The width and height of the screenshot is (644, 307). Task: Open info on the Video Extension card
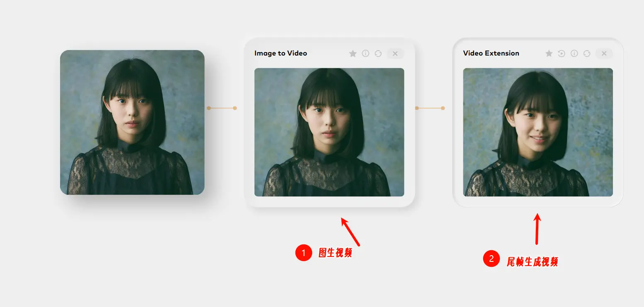pos(574,53)
